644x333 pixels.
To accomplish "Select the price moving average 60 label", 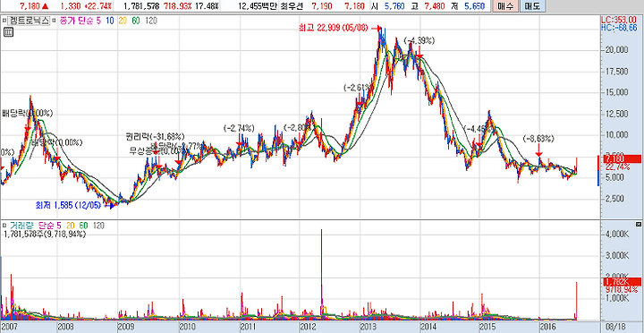I will pos(136,21).
